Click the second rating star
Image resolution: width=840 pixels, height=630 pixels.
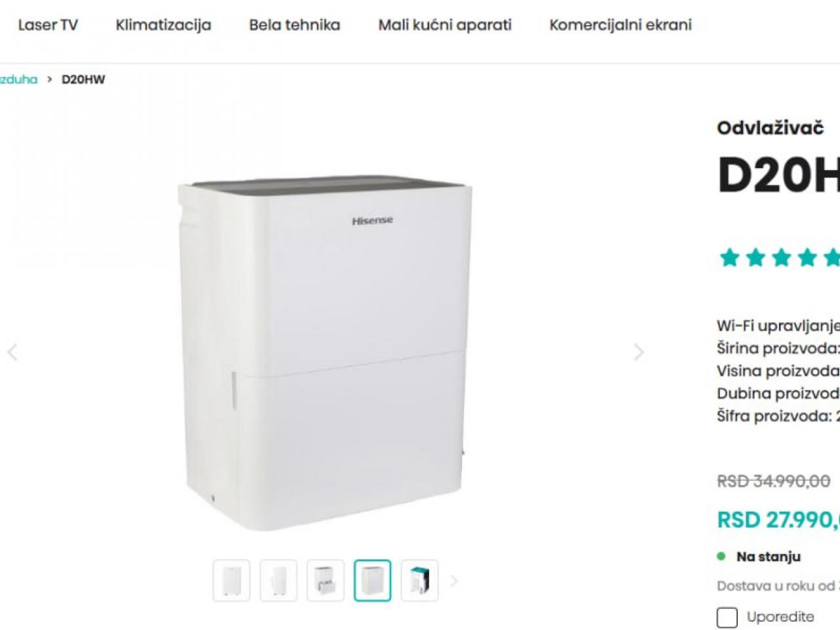tap(755, 257)
